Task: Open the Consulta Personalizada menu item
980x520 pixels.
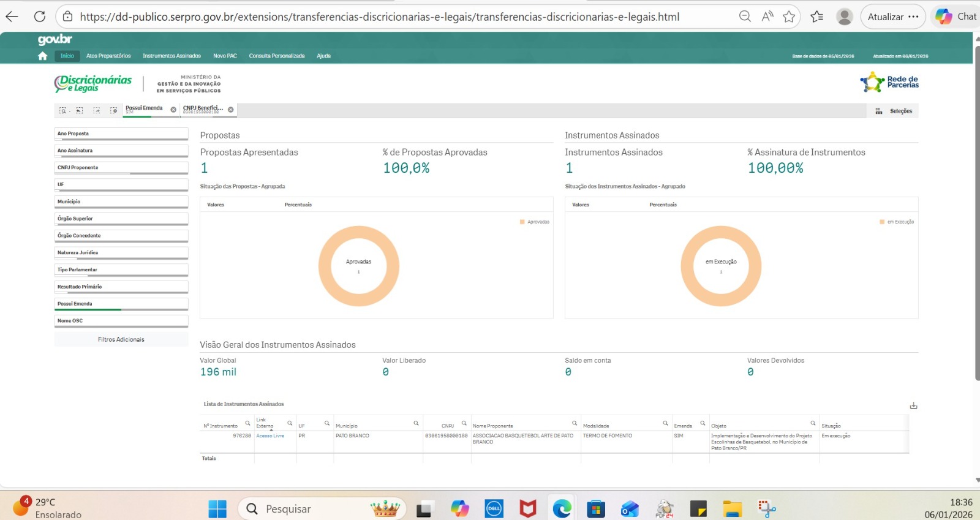Action: point(276,56)
